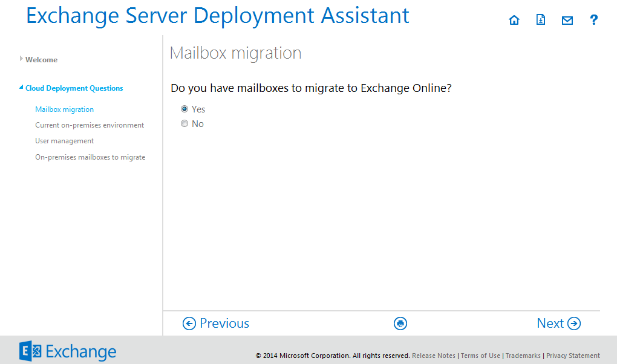Expand the Welcome section arrow
Image resolution: width=617 pixels, height=364 pixels.
(21, 59)
